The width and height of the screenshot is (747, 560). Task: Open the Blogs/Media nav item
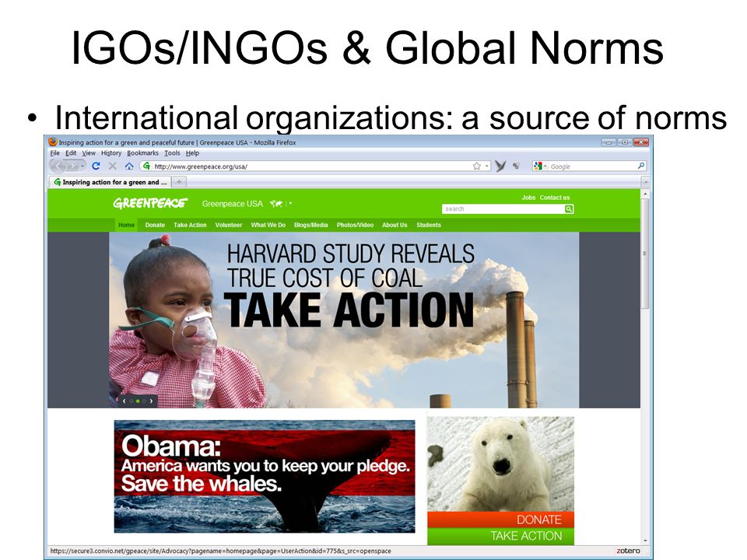click(311, 225)
